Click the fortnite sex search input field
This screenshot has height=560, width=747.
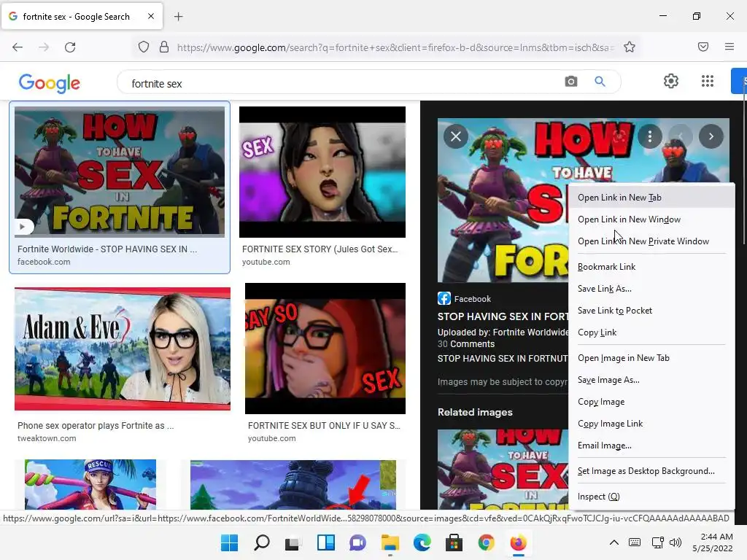343,83
